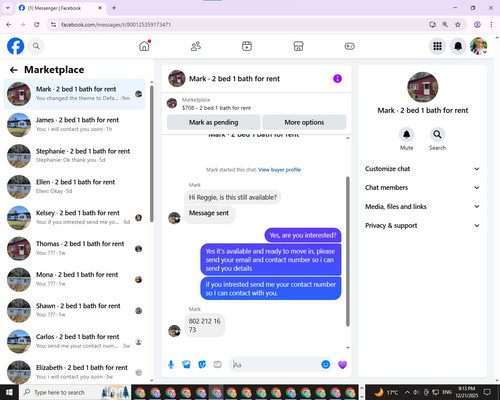Click the Mark as pending button
The width and height of the screenshot is (500, 400).
213,122
